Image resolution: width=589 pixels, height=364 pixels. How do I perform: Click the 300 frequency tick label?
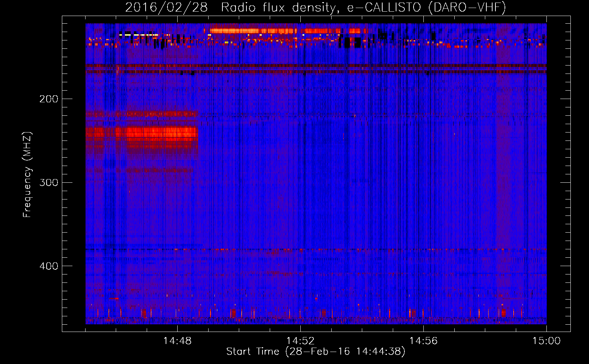pyautogui.click(x=49, y=182)
